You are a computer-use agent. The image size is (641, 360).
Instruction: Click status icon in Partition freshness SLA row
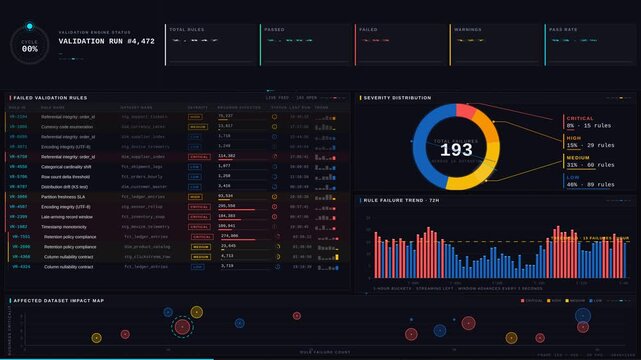pos(274,197)
